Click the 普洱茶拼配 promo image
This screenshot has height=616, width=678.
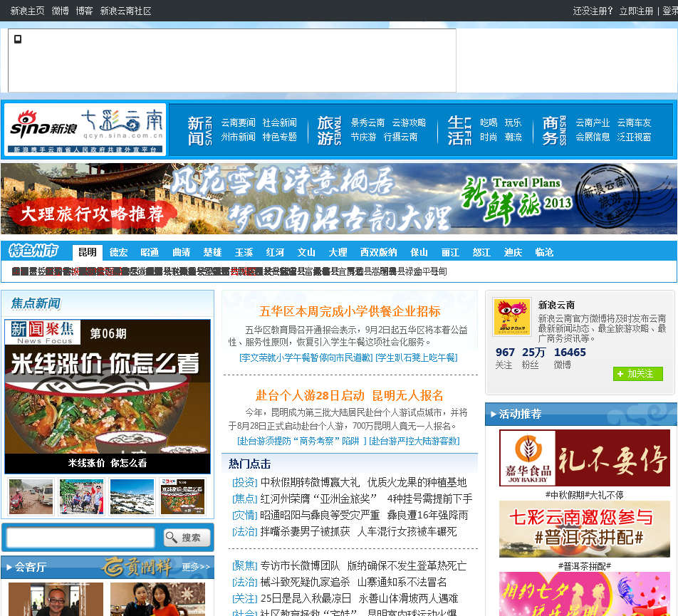tap(585, 529)
